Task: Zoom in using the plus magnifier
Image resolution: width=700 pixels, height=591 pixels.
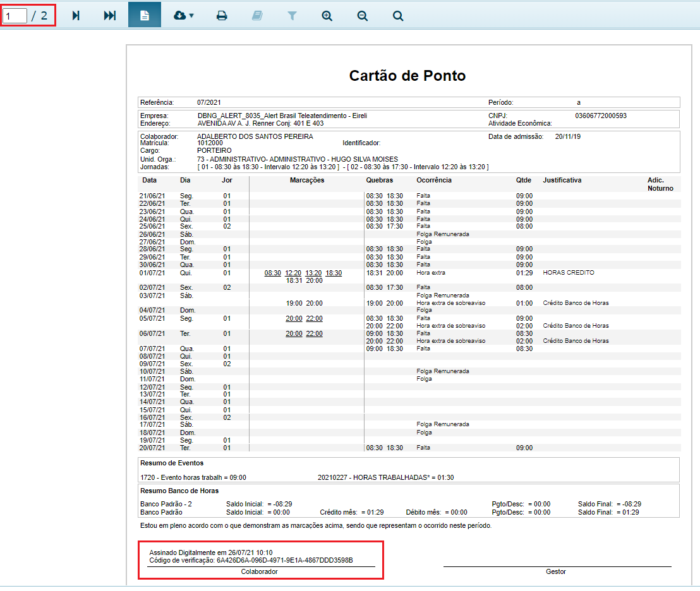Action: [x=327, y=16]
